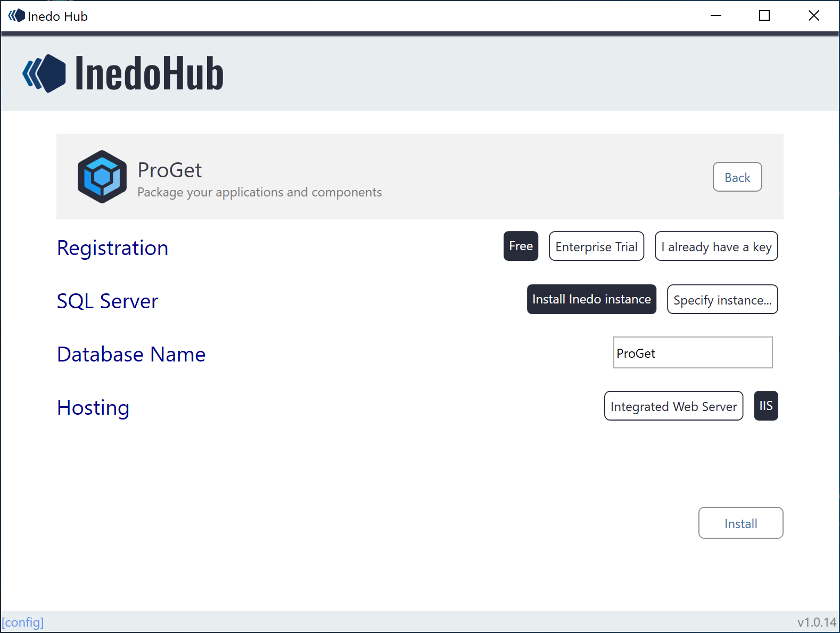Click the Inedo Hub title bar icon
Screen dimensions: 840x633
(x=17, y=16)
